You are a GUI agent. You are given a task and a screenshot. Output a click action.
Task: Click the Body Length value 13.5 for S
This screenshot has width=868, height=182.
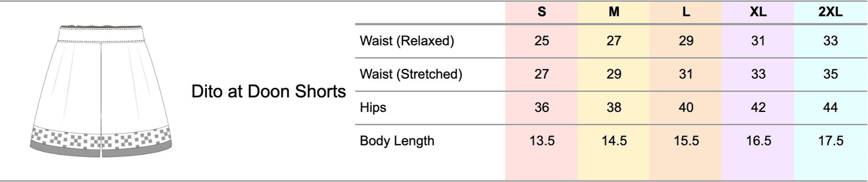541,141
